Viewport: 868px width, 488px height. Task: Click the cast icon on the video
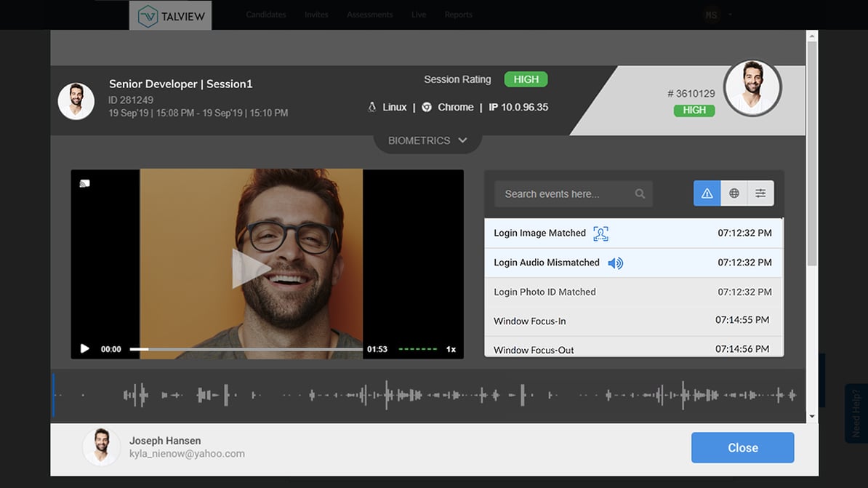(x=84, y=183)
